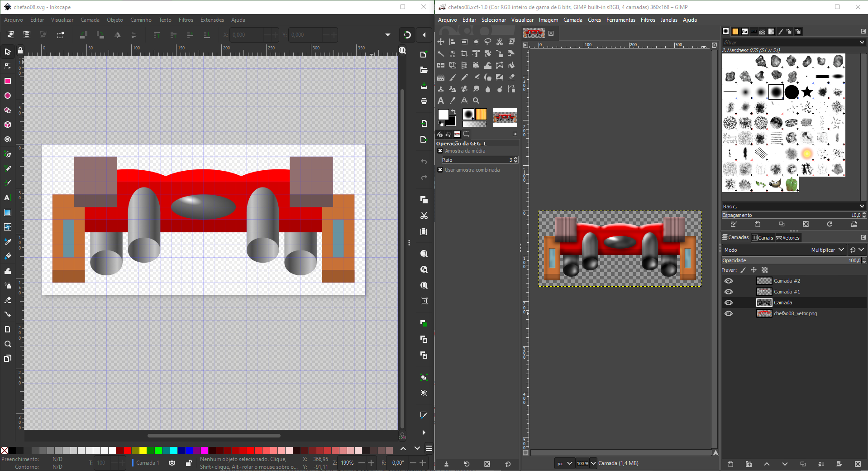Open Inkscape Filtros menu

(186, 20)
